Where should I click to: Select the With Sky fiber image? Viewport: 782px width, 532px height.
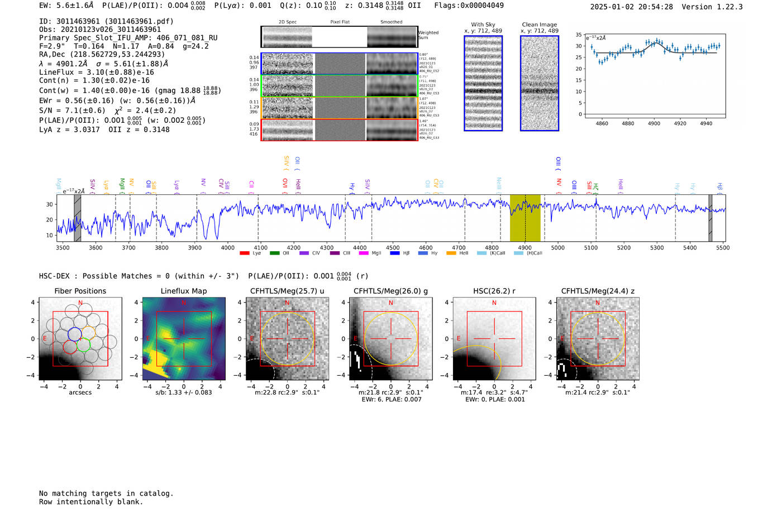pyautogui.click(x=483, y=83)
